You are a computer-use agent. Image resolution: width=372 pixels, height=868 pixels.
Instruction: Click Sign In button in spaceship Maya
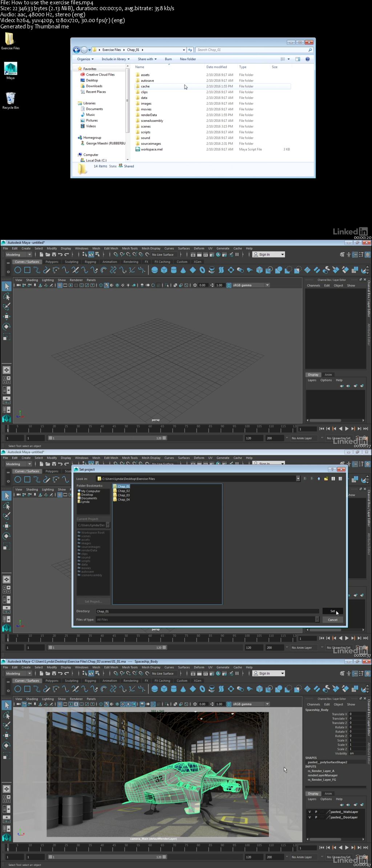(268, 673)
